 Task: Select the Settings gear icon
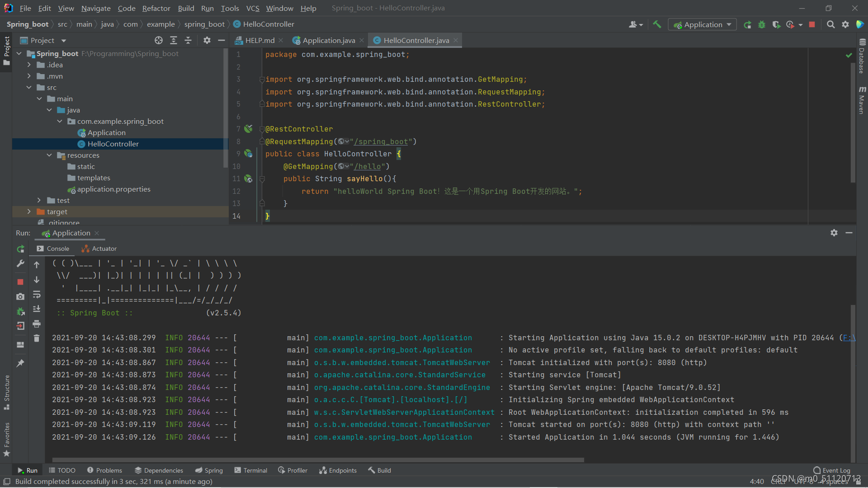[x=845, y=24]
